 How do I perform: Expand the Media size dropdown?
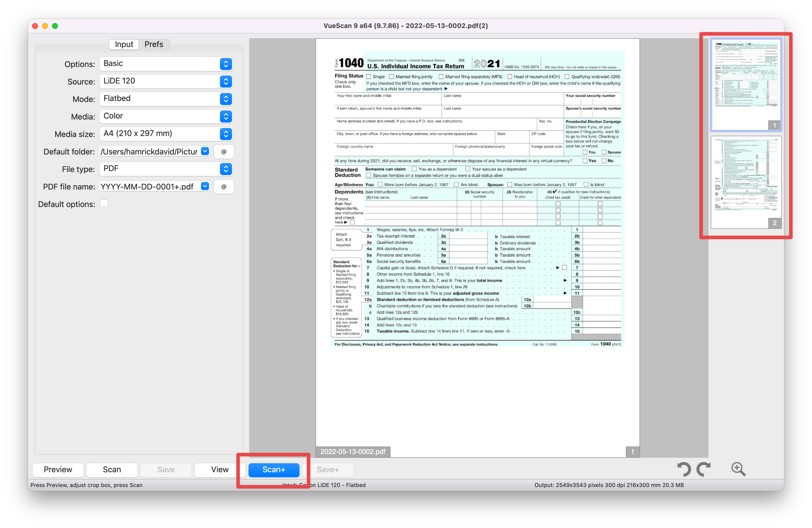(x=166, y=134)
